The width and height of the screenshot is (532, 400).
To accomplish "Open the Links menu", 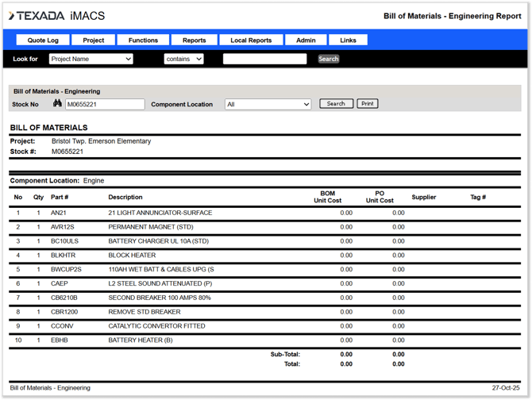I will 348,40.
